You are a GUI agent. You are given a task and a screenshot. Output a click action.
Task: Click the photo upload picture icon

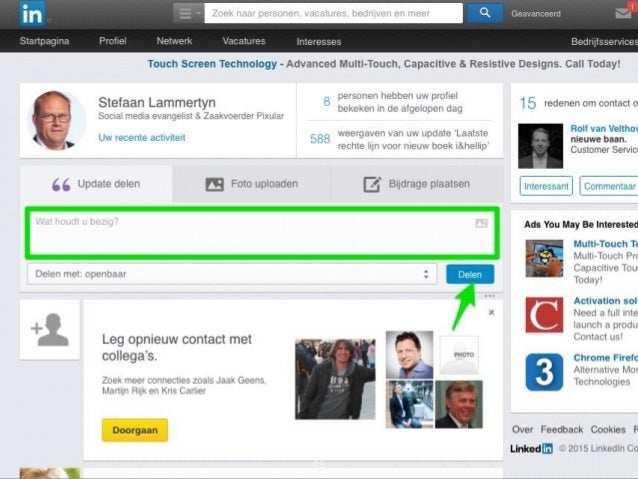coord(214,184)
